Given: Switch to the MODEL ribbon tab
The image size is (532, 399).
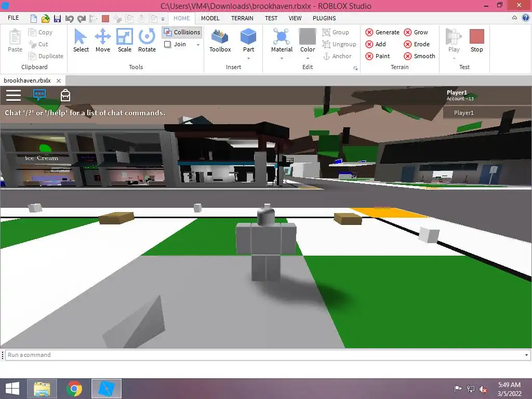Looking at the screenshot, I should point(210,18).
